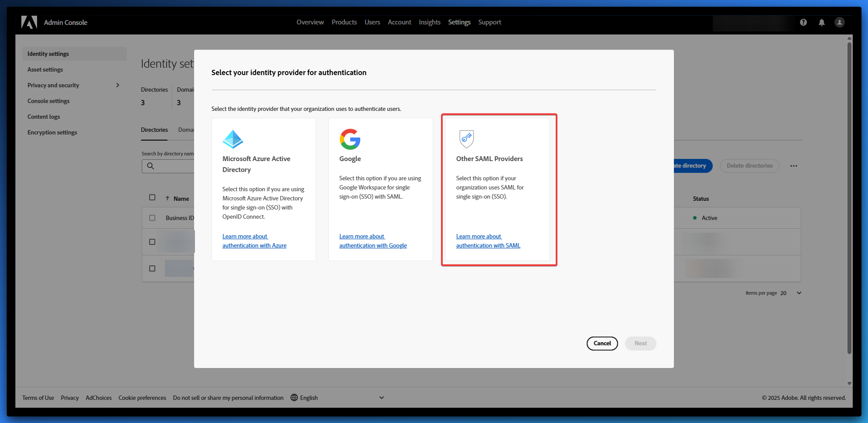Choose the Google logo provider card
The height and width of the screenshot is (423, 868).
[350, 139]
